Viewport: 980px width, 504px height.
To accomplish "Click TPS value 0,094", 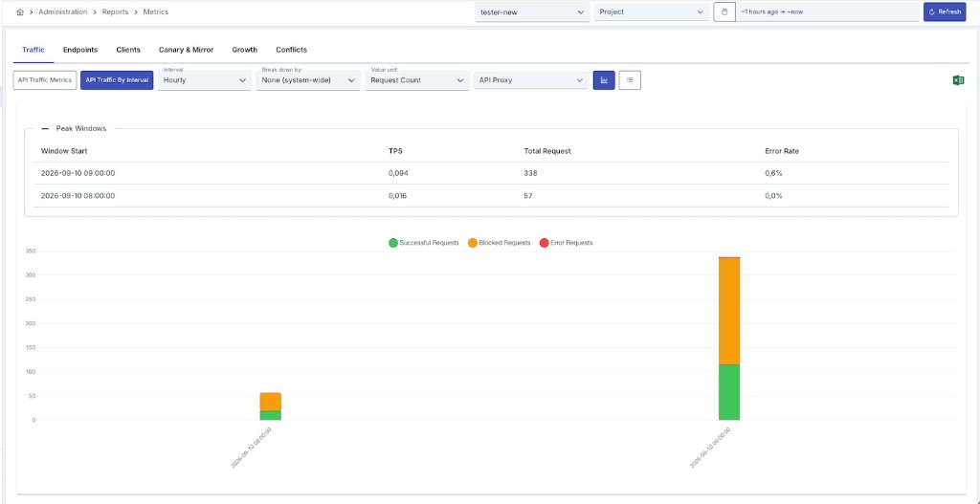I will 398,173.
